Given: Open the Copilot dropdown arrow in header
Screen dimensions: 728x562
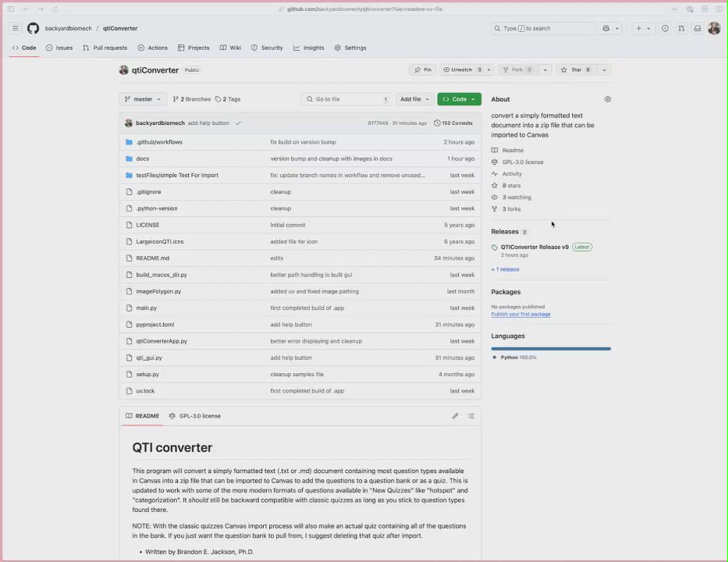Looking at the screenshot, I should pyautogui.click(x=617, y=28).
